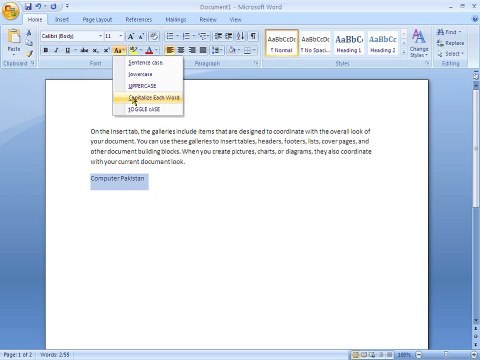Align text to the right
Screen dimensions: 480x360
coord(192,50)
